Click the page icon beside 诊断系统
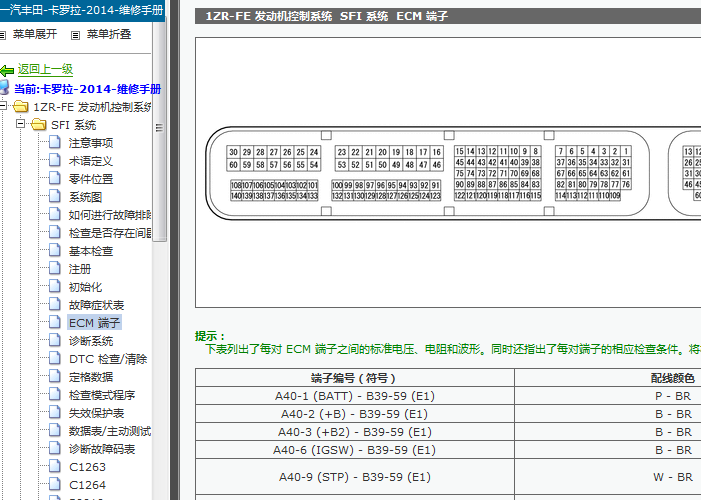 click(55, 340)
